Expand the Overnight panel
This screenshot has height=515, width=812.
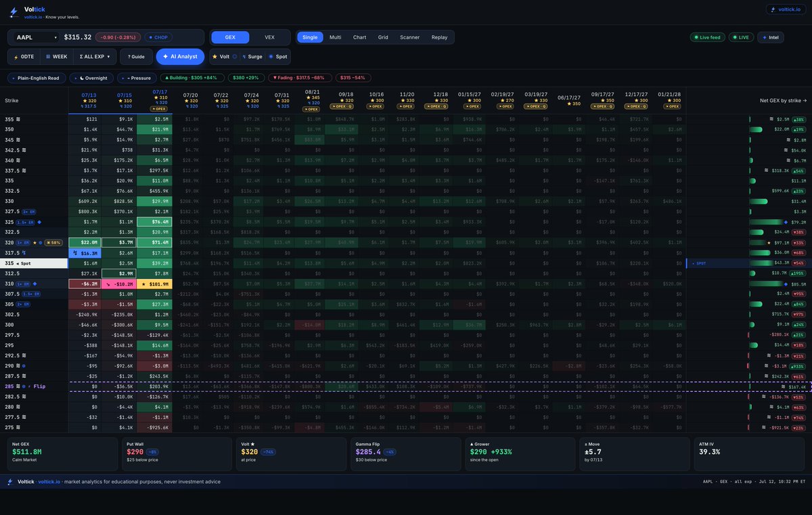coord(90,78)
